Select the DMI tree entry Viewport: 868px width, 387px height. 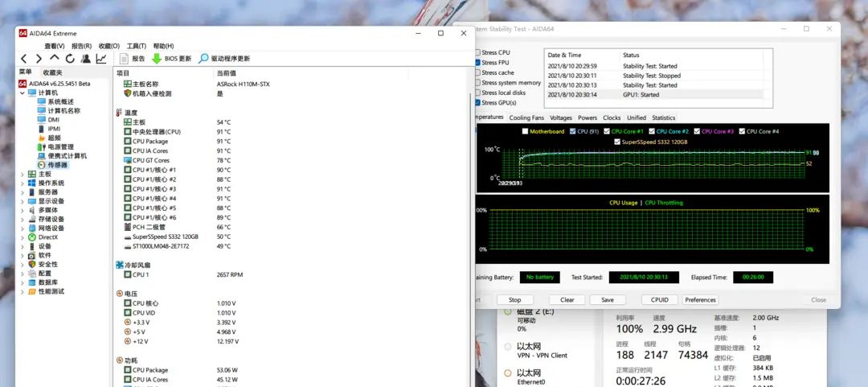point(48,120)
